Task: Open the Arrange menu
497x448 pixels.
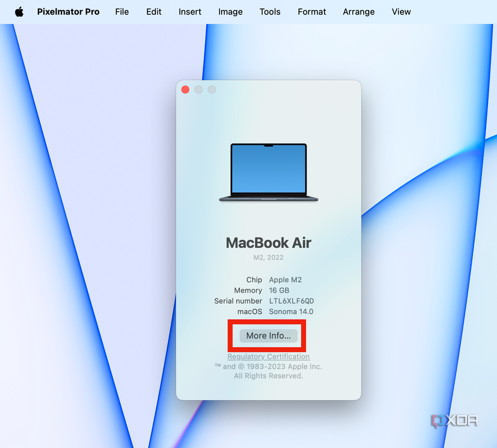Action: coord(358,11)
